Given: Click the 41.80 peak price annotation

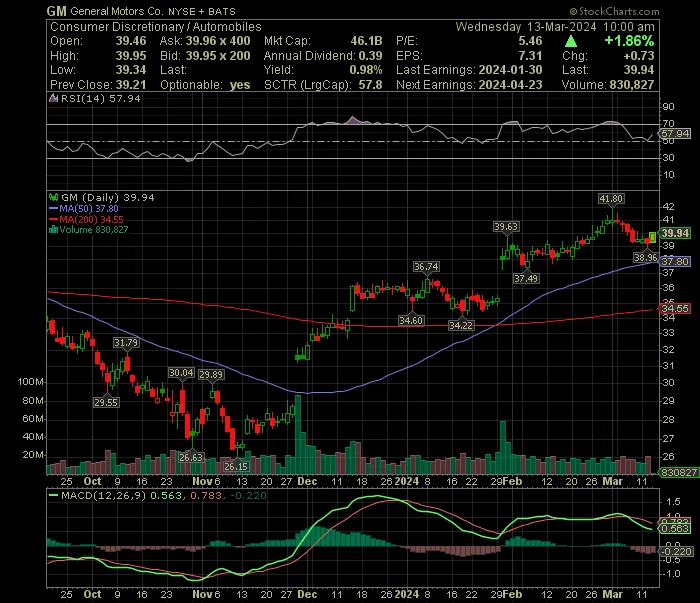Looking at the screenshot, I should (611, 199).
